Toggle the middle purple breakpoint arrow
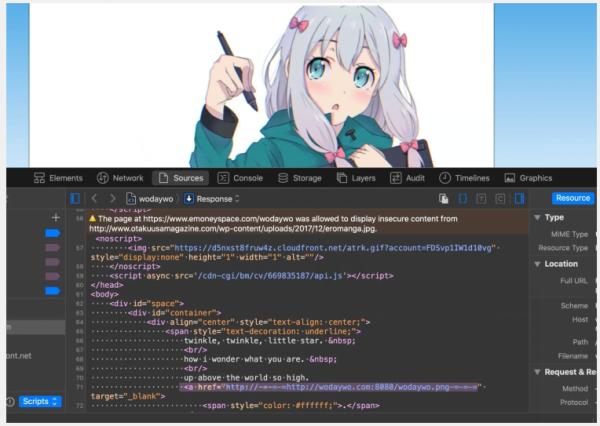The image size is (600, 426). tap(52, 262)
